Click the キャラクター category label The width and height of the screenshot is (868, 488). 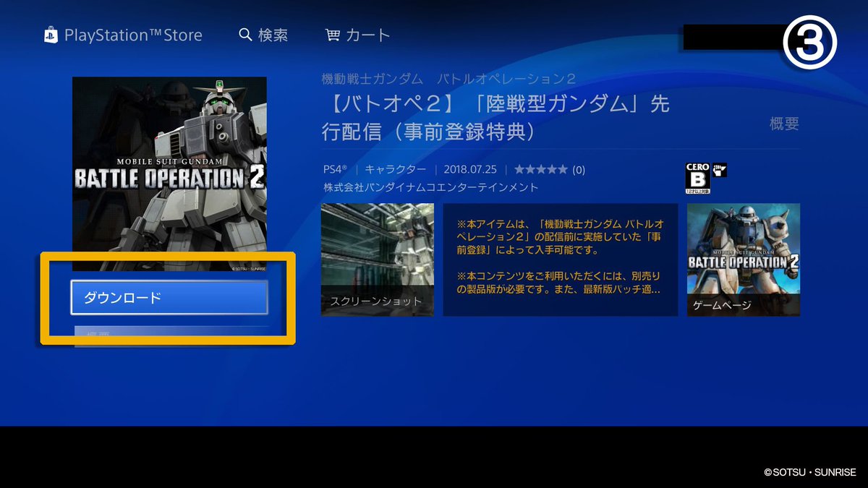(x=395, y=170)
